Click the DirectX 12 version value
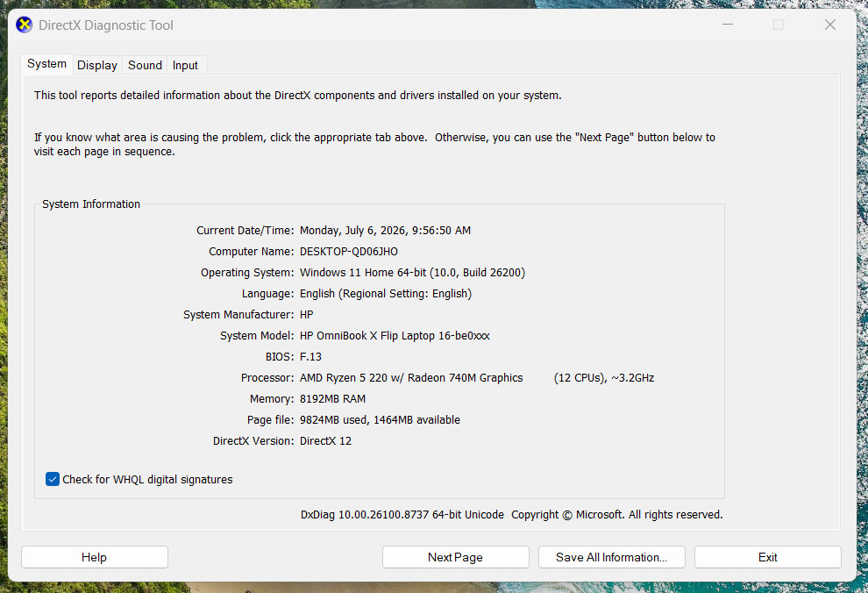 click(325, 440)
